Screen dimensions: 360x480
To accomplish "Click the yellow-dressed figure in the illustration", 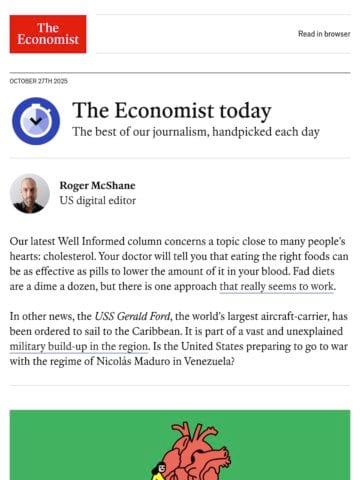I will pyautogui.click(x=158, y=471).
